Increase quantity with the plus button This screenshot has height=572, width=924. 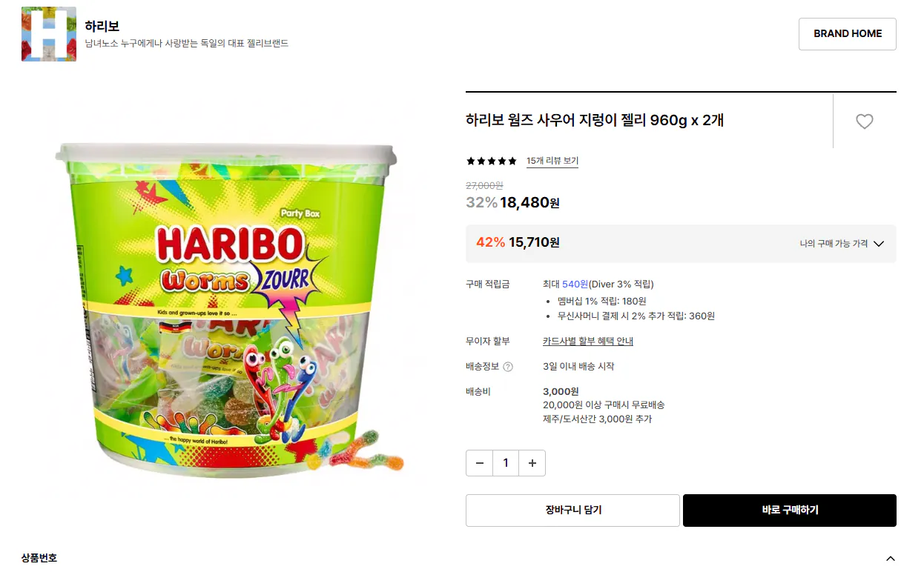pyautogui.click(x=532, y=462)
